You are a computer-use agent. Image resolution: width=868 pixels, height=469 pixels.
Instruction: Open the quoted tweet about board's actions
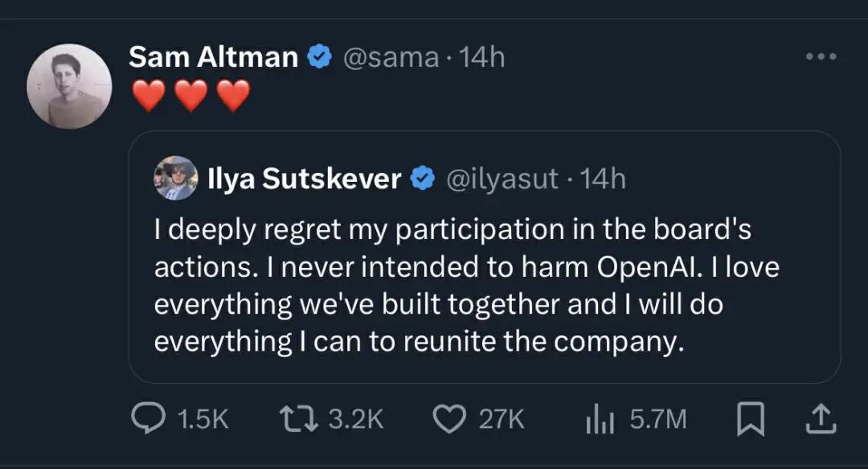tap(466, 286)
